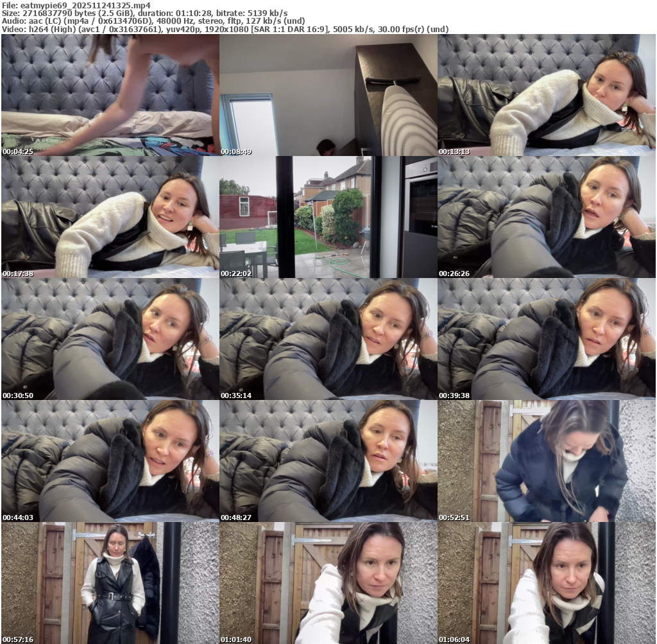Open the thumbnail stamped 00:08:49
The image size is (657, 644).
[328, 95]
